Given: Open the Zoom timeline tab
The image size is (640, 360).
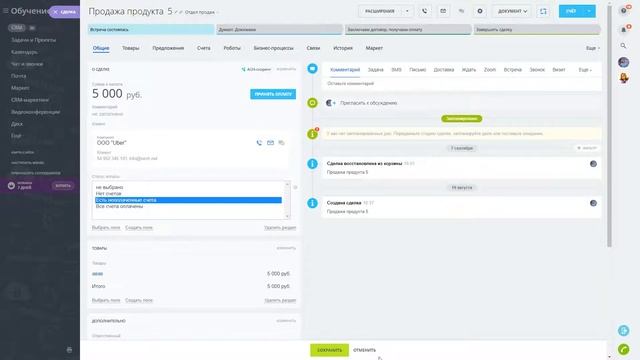Looking at the screenshot, I should tap(490, 70).
